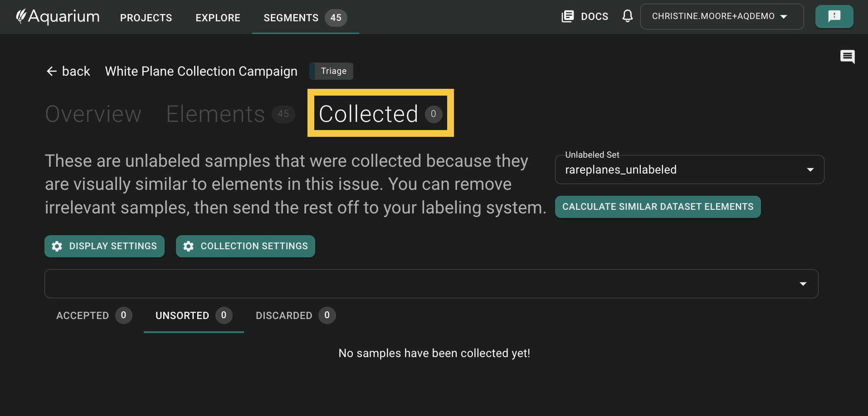Click the Aquarium logo icon
Image resolution: width=868 pixels, height=416 pixels.
[21, 16]
